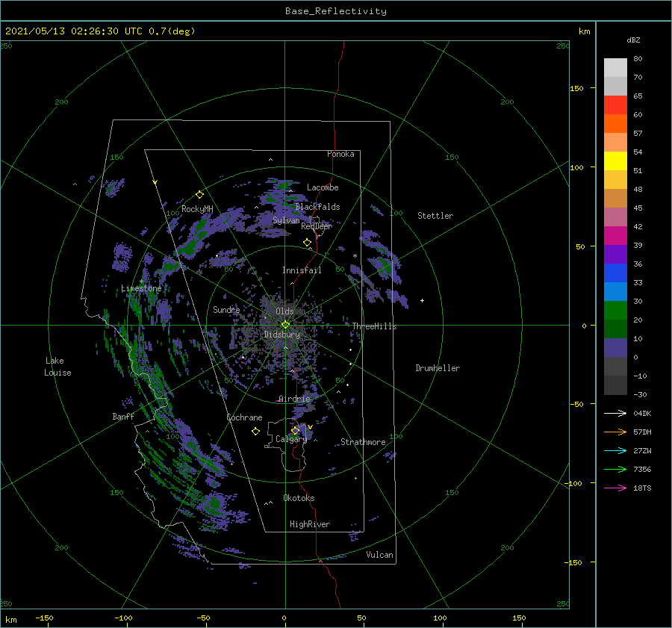
Task: Click the ThreeHills label
Action: point(375,326)
